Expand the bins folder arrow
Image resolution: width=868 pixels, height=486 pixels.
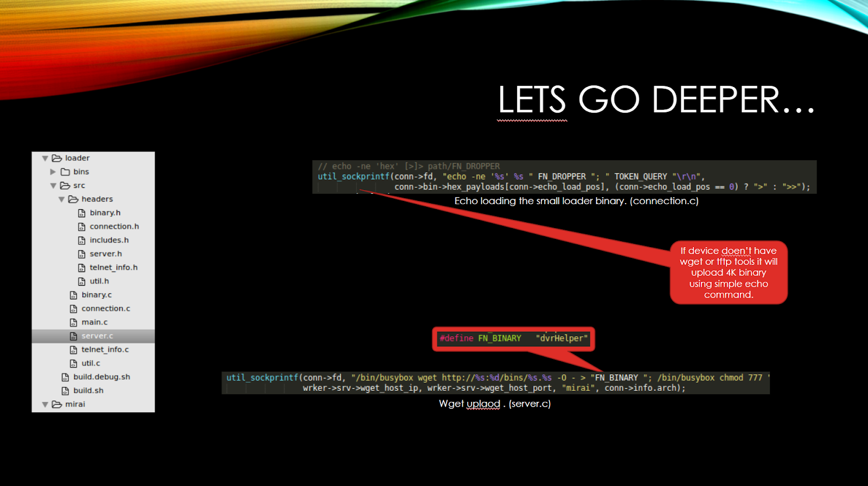(53, 172)
